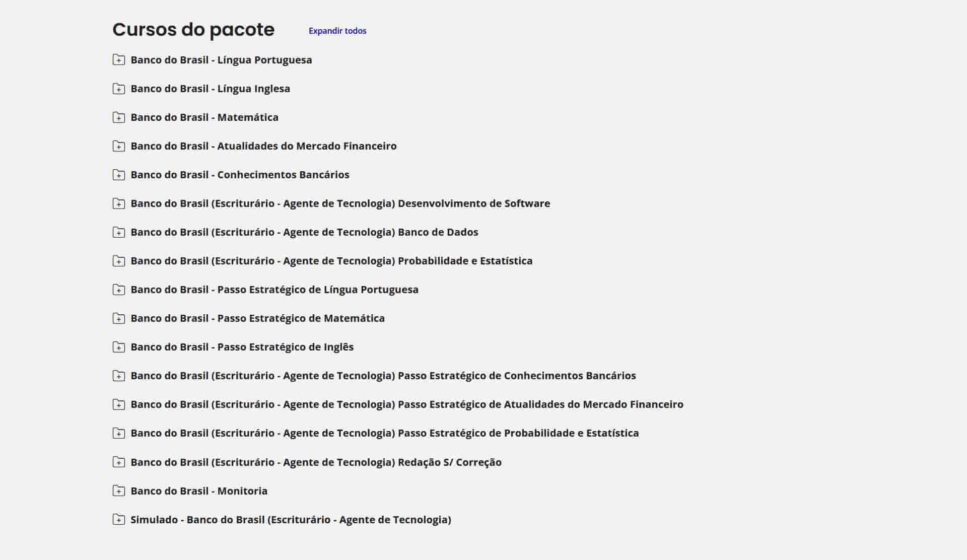
Task: Click the Banco do Brasil - Monitoria title
Action: 199,491
